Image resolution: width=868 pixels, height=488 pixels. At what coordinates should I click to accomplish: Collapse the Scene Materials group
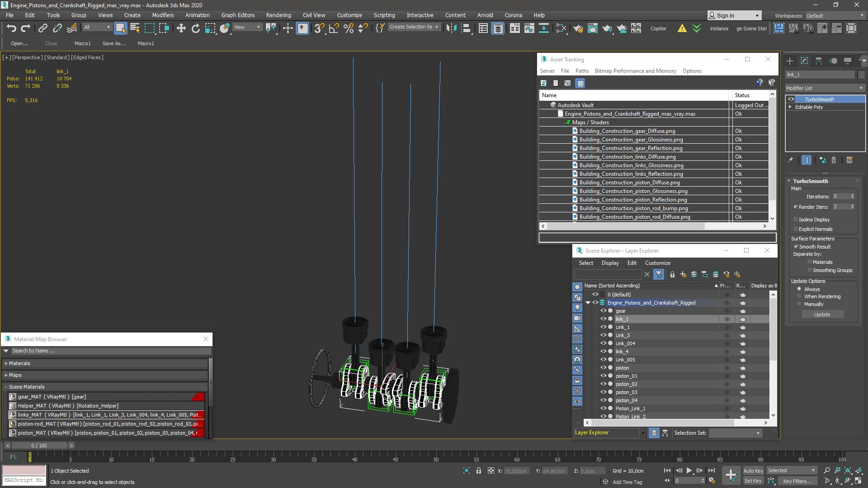(6, 387)
